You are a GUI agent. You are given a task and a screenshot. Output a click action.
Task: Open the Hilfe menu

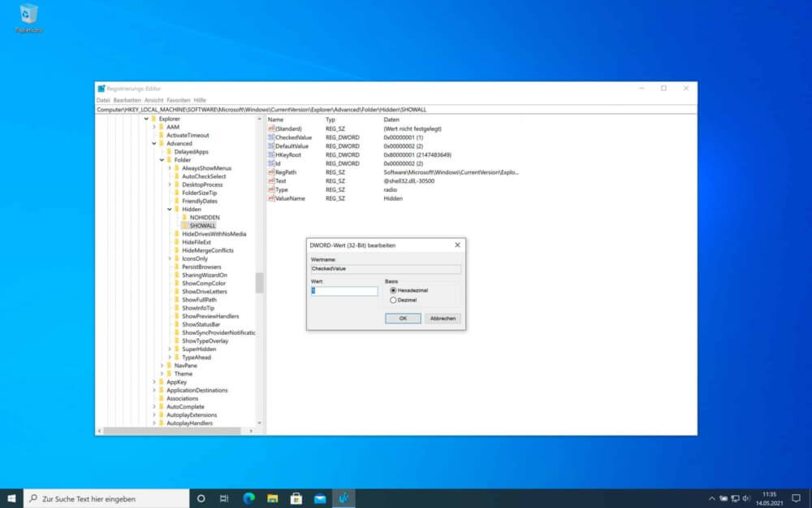200,100
